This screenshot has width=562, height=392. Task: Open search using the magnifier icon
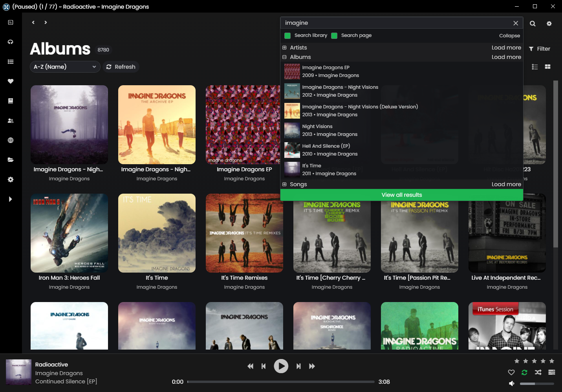click(x=533, y=24)
